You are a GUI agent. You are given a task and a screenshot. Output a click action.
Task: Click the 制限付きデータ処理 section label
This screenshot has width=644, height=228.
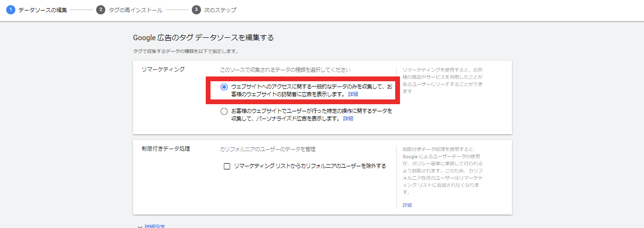pyautogui.click(x=166, y=149)
